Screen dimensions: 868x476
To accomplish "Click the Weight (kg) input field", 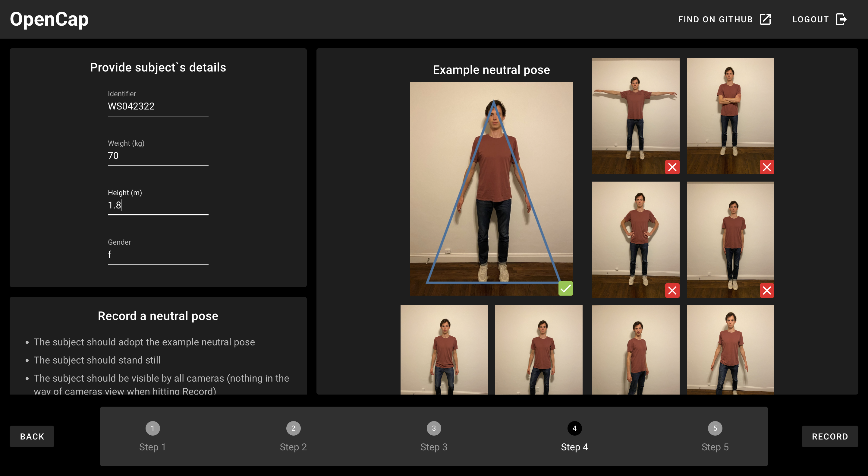I will [x=158, y=156].
